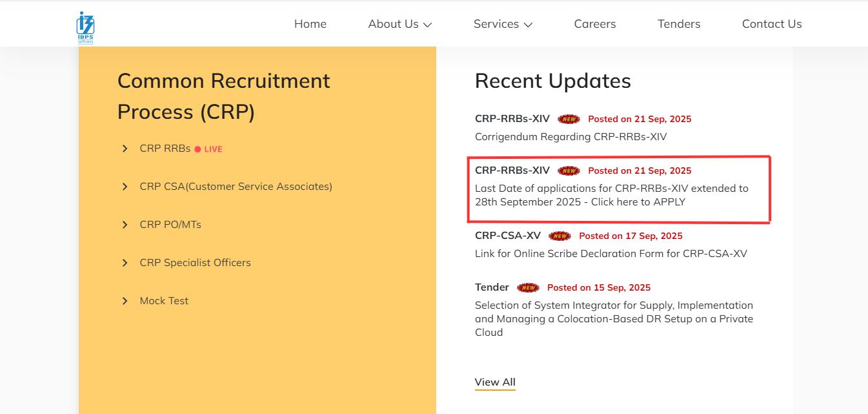868x414 pixels.
Task: Click the chevron arrow beside CRP RRBs
Action: pos(125,149)
